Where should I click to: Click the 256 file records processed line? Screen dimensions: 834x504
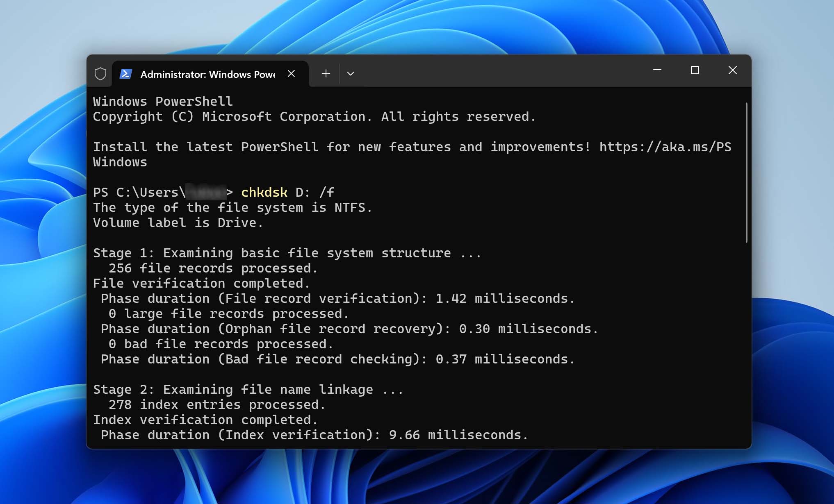213,268
